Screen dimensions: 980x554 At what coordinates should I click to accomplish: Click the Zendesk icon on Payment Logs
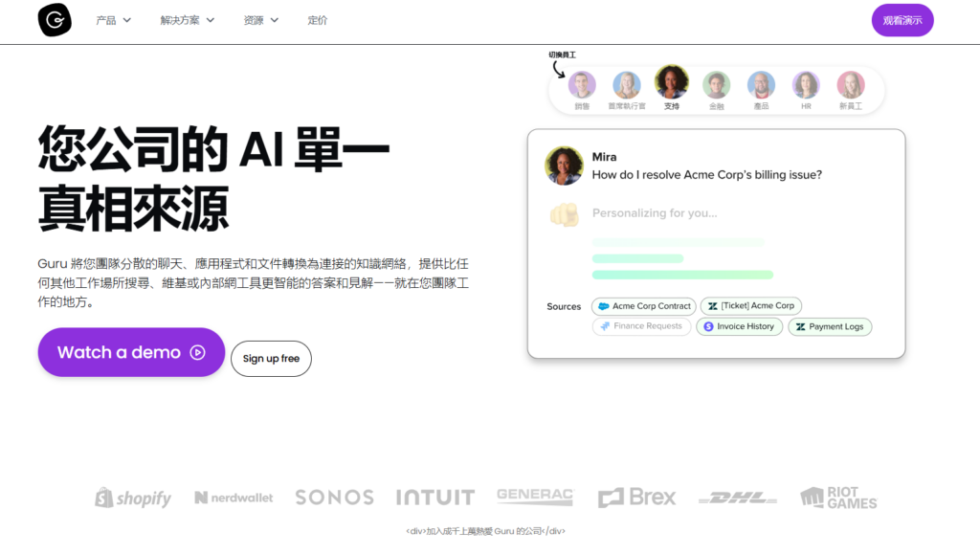pyautogui.click(x=802, y=325)
